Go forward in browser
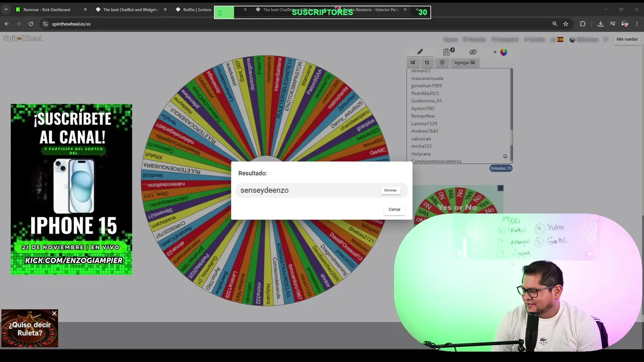This screenshot has width=644, height=362. (x=19, y=24)
